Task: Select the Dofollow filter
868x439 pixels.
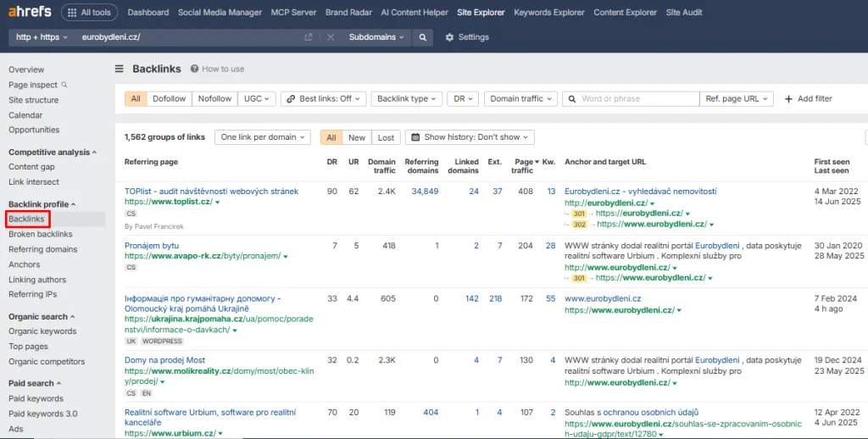Action: [170, 98]
